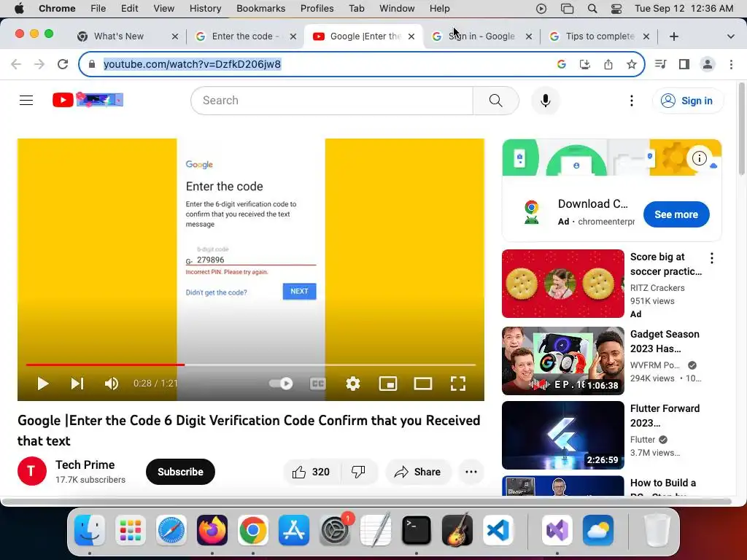Switch to What's New tab

coord(119,36)
